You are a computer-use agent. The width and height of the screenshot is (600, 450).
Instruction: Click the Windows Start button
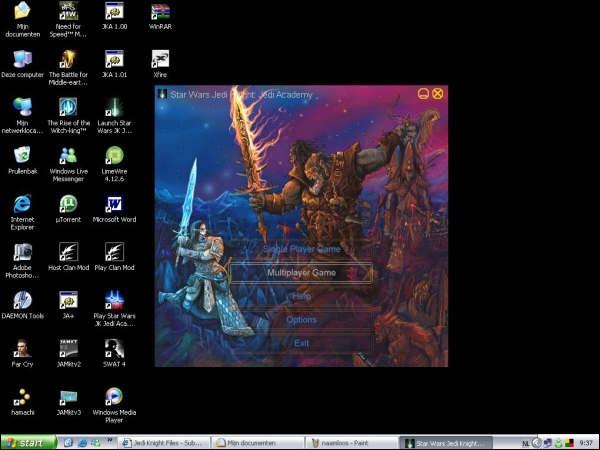28,442
